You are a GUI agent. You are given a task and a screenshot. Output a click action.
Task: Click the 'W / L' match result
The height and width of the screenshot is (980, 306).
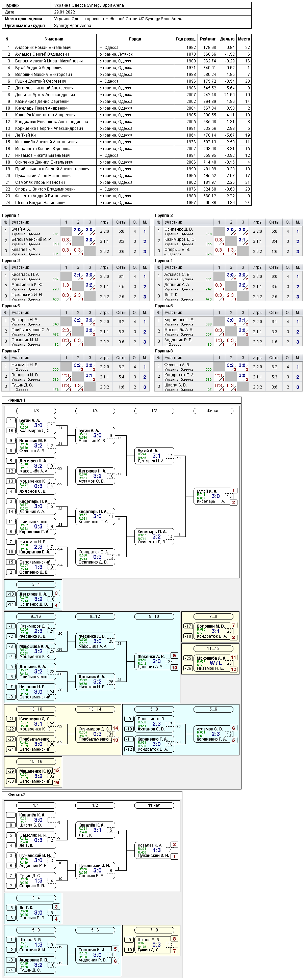(x=216, y=663)
